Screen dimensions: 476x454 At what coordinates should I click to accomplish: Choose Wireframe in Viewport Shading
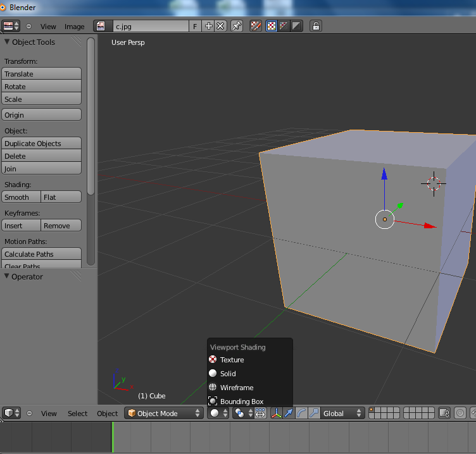coord(236,388)
